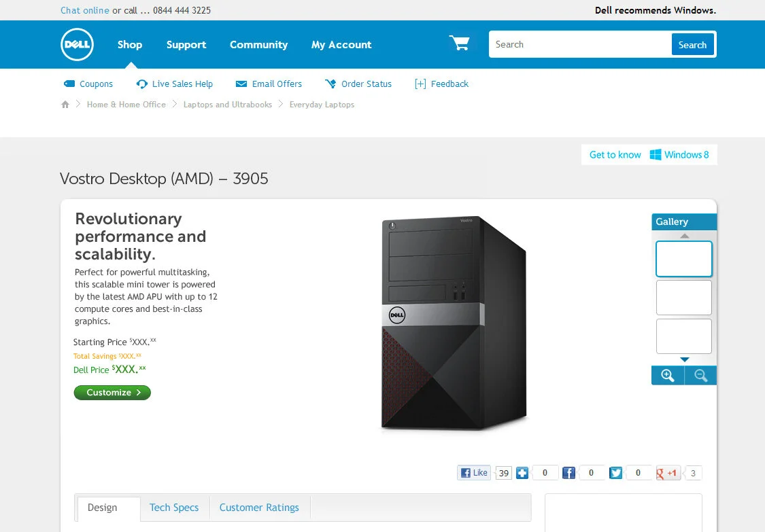Click the Coupons tag icon

pyautogui.click(x=69, y=84)
